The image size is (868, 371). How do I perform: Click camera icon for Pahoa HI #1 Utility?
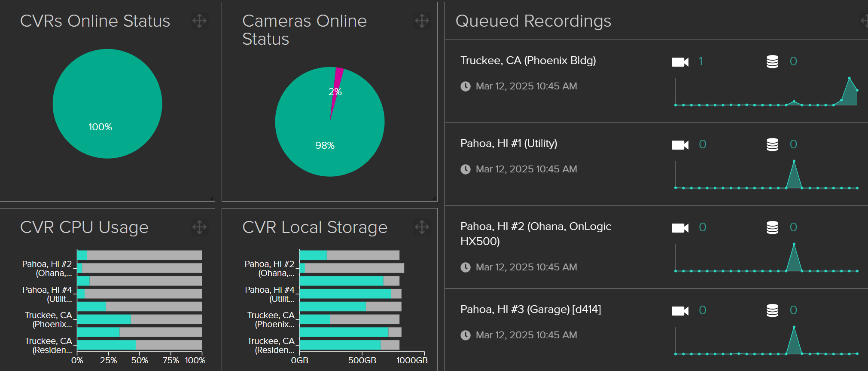tap(680, 145)
